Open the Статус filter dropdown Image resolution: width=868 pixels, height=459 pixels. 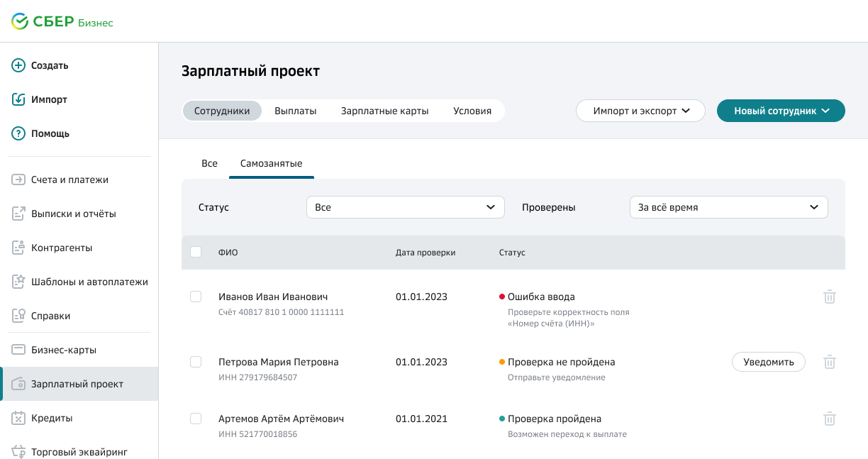[x=405, y=207]
